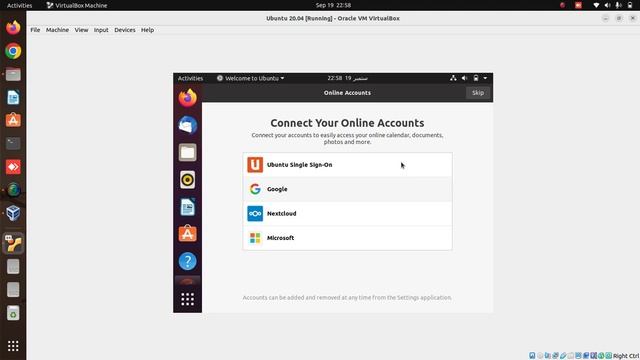This screenshot has width=640, height=360.
Task: Open the guest Activities overview
Action: point(190,78)
